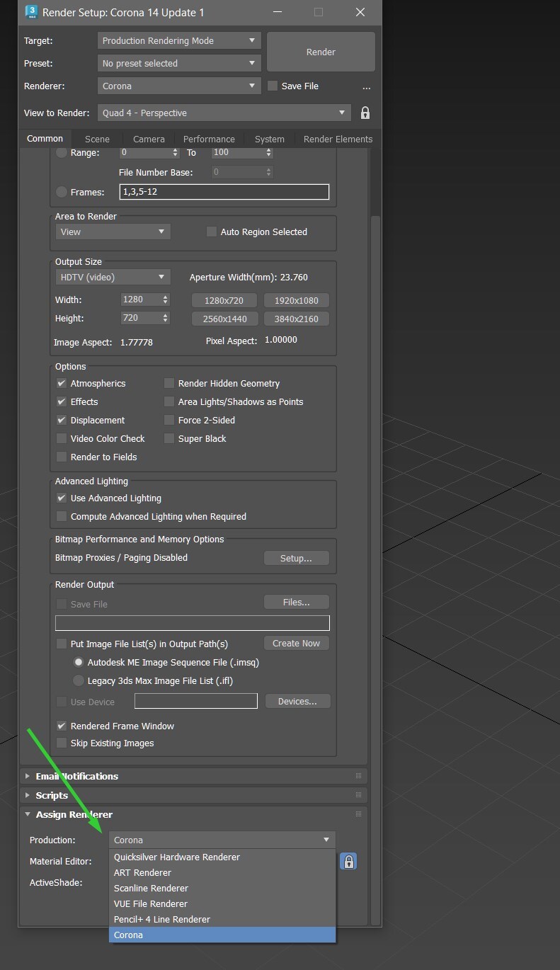Select ART Renderer from list
The height and width of the screenshot is (970, 560).
point(222,872)
